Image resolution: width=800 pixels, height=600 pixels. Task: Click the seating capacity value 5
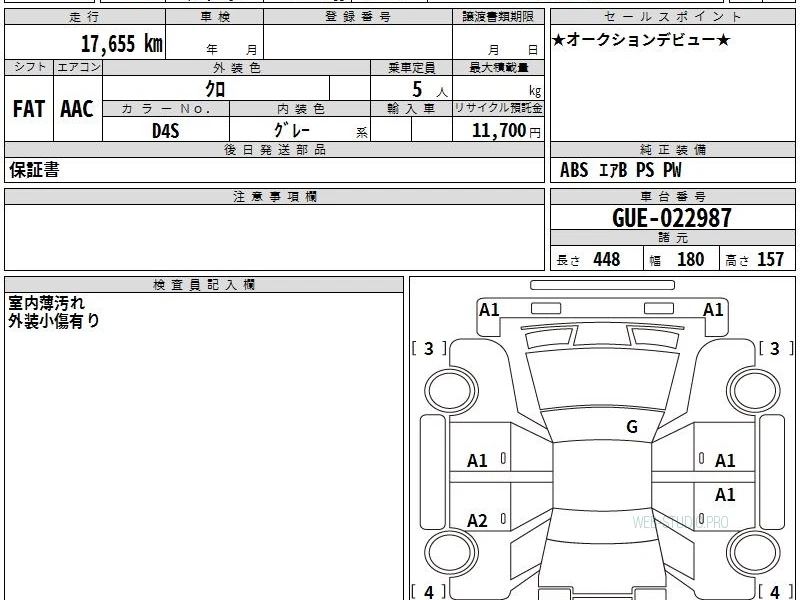tap(417, 89)
